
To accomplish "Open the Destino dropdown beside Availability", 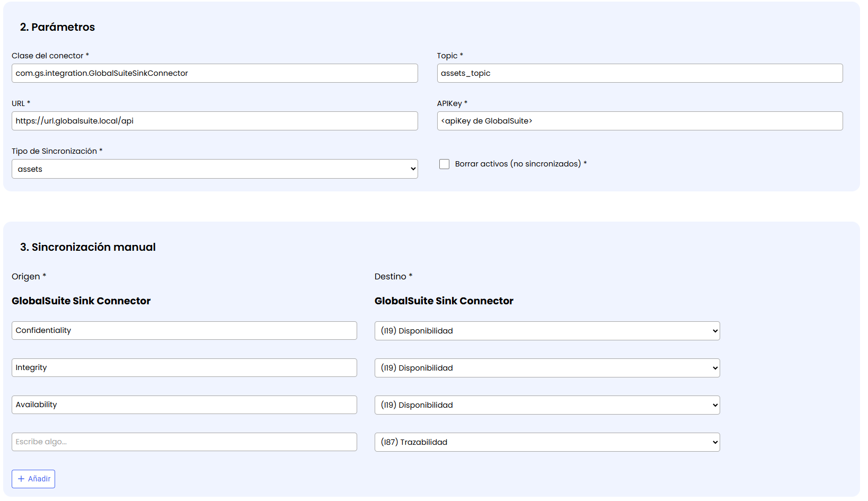I will (x=547, y=405).
